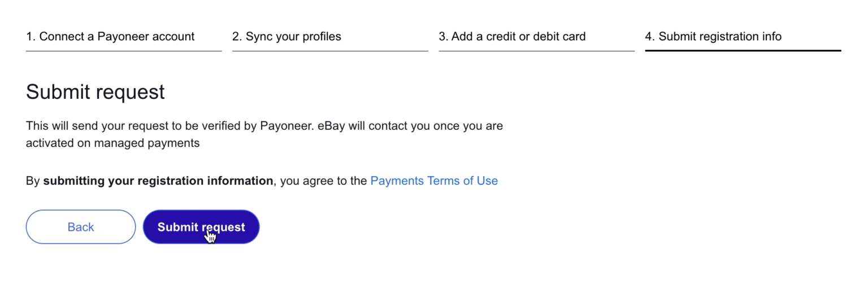Click the activated on managed payments line
The height and width of the screenshot is (293, 868).
click(113, 143)
